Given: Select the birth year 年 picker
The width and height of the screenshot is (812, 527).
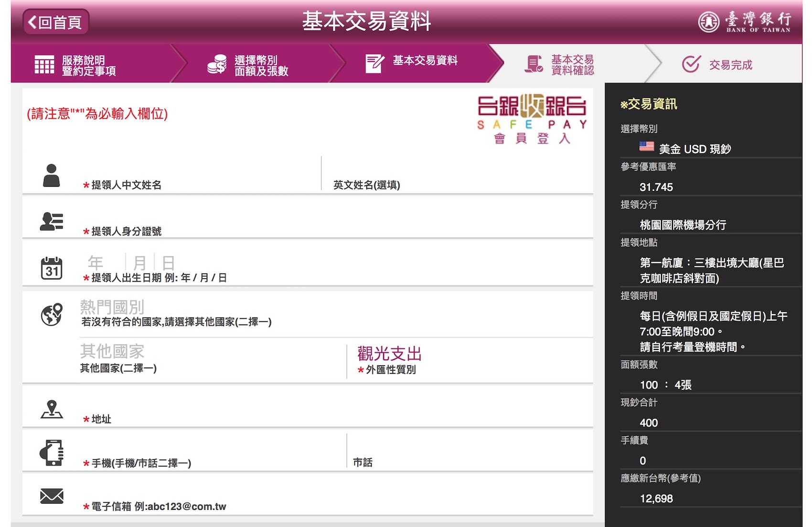Looking at the screenshot, I should 101,263.
